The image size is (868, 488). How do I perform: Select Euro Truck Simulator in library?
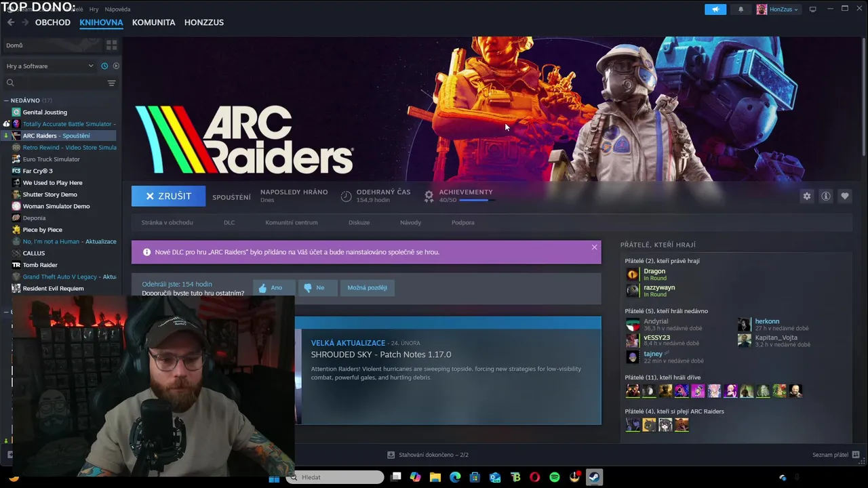51,159
